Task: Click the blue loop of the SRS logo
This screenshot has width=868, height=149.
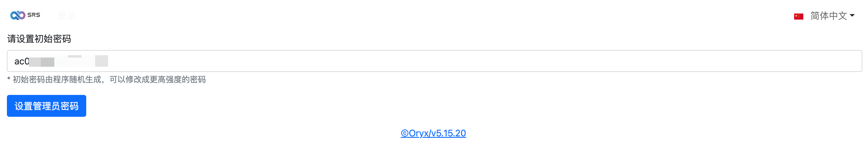Action: [14, 16]
